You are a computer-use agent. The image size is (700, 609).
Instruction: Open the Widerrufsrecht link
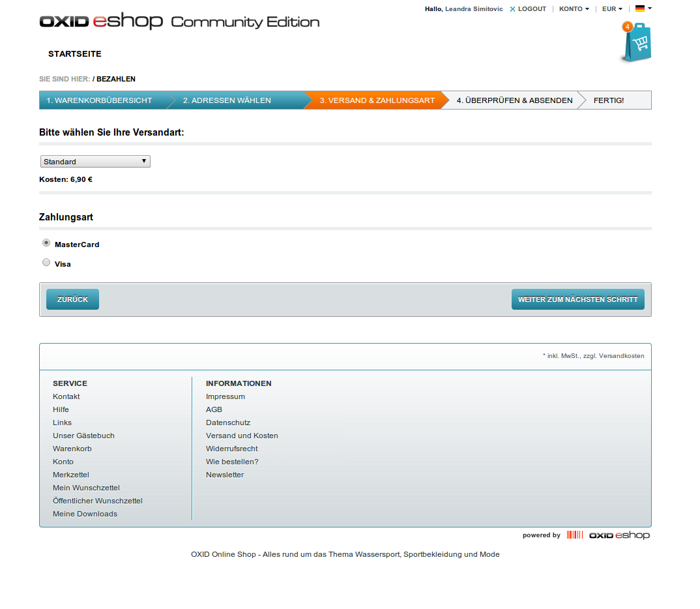point(231,449)
